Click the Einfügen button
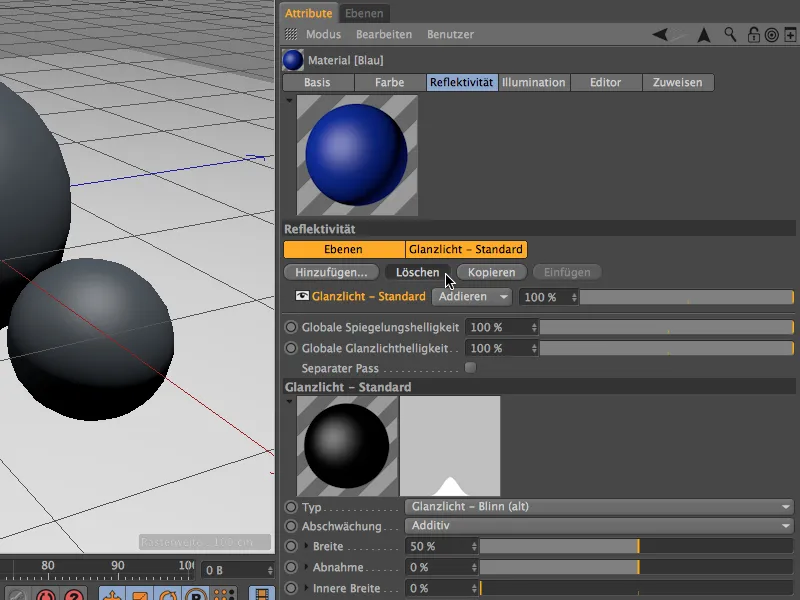This screenshot has height=600, width=800. click(x=567, y=272)
